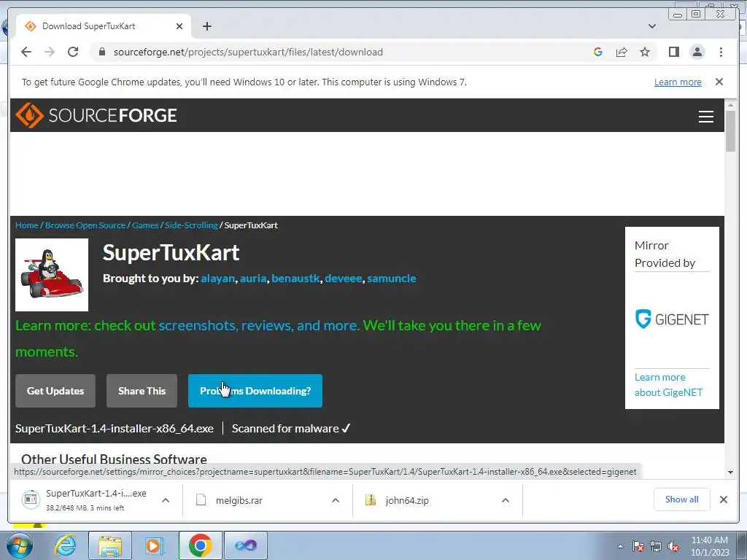This screenshot has width=747, height=560.
Task: Close the Download SuperTuxKart tab
Action: tap(179, 26)
